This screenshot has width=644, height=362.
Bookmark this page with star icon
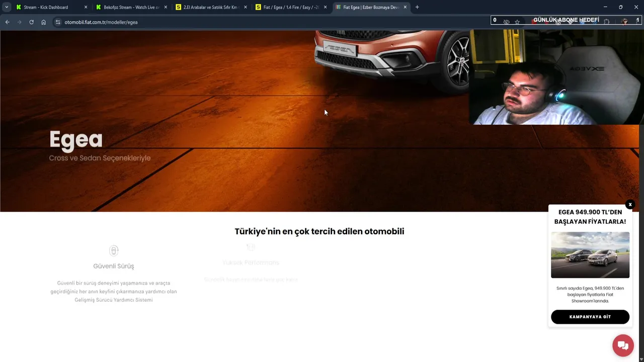(517, 22)
